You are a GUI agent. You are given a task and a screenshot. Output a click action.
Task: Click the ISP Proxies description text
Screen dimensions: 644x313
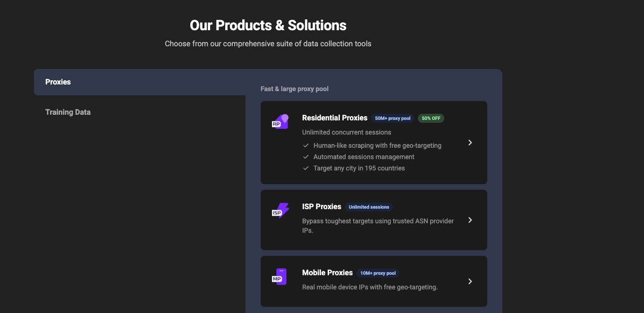tap(378, 226)
